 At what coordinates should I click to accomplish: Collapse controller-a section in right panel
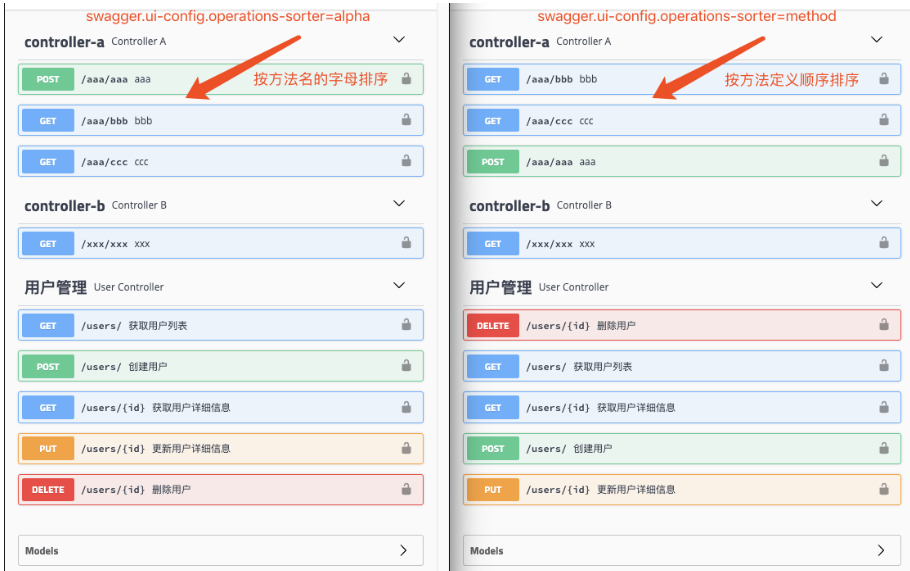pos(877,39)
